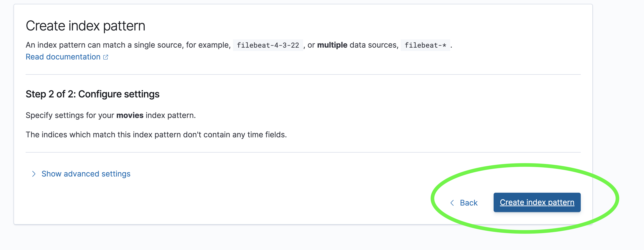Click the Create index pattern page title
The width and height of the screenshot is (644, 250).
tap(85, 26)
